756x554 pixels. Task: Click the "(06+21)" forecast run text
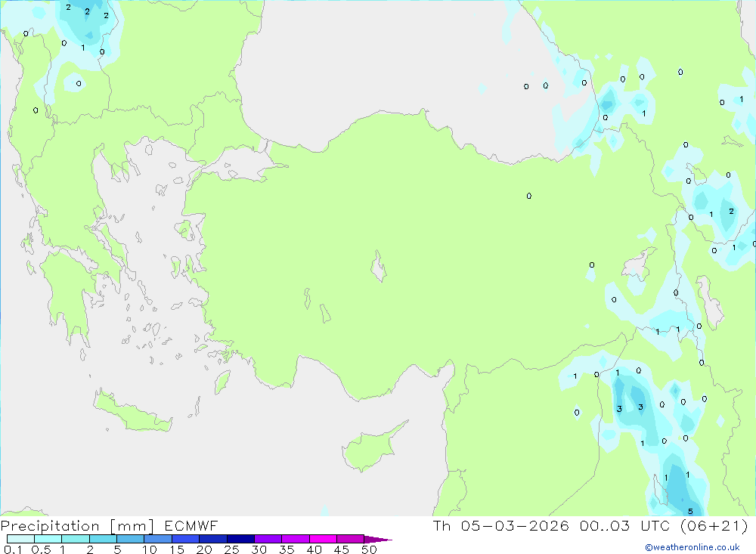coord(714,525)
